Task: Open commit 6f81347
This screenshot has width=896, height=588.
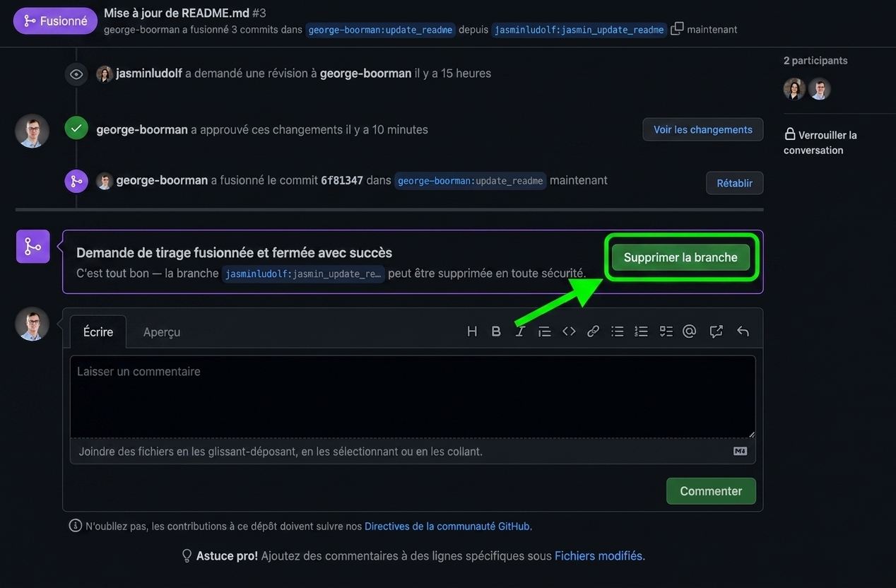Action: tap(342, 180)
